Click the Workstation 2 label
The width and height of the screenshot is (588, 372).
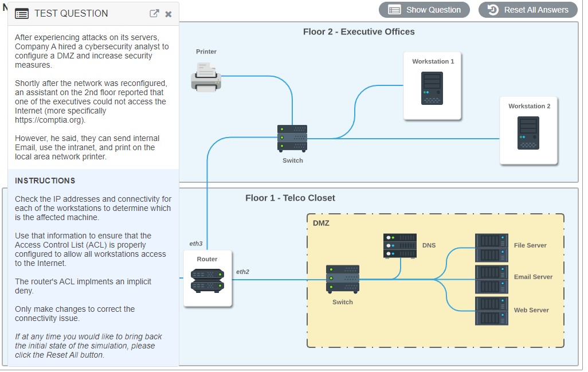pos(530,106)
